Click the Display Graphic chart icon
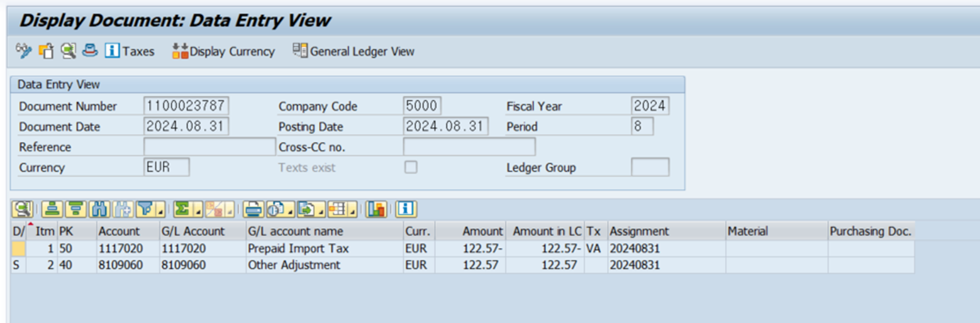Image resolution: width=980 pixels, height=323 pixels. (x=376, y=209)
